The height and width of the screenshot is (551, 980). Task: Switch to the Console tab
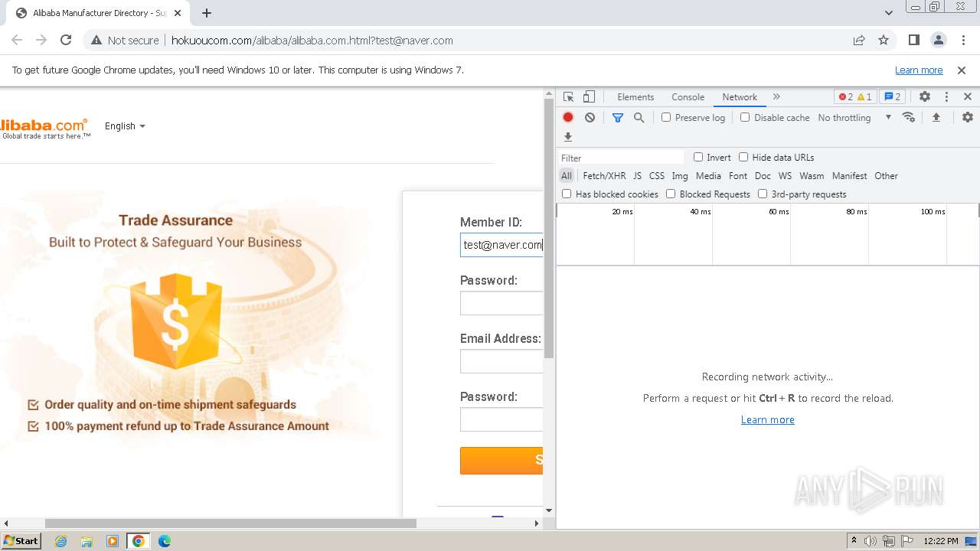click(x=688, y=97)
